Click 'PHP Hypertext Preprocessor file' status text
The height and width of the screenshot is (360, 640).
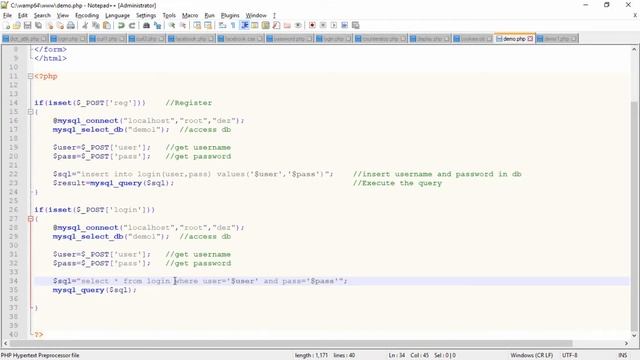point(40,355)
